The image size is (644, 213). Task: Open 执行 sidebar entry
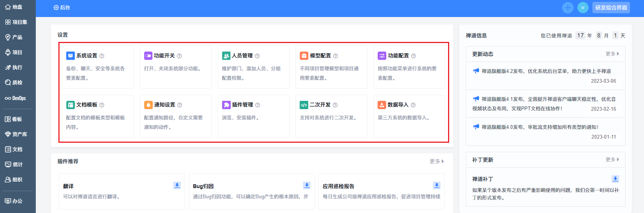(14, 68)
